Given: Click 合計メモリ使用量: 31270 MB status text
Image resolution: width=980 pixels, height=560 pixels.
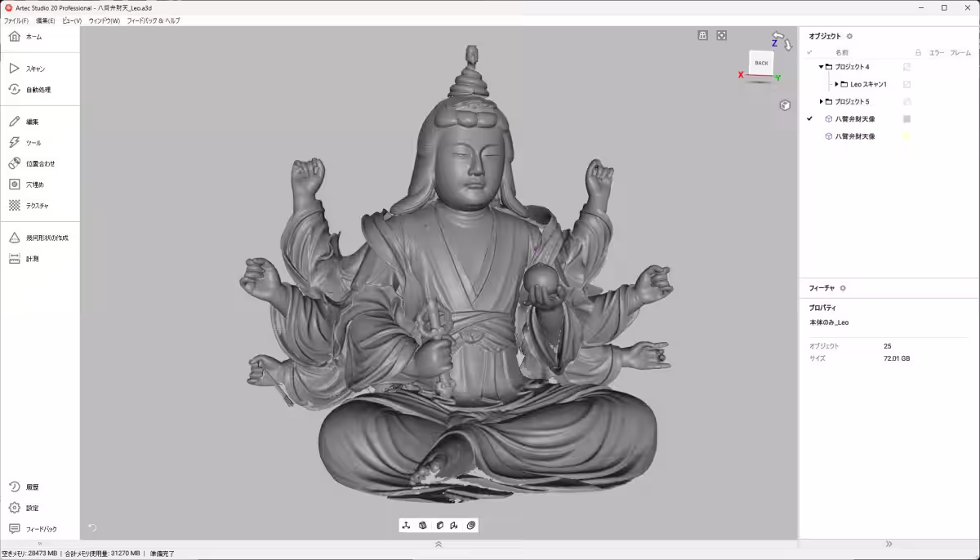Looking at the screenshot, I should pyautogui.click(x=103, y=553).
